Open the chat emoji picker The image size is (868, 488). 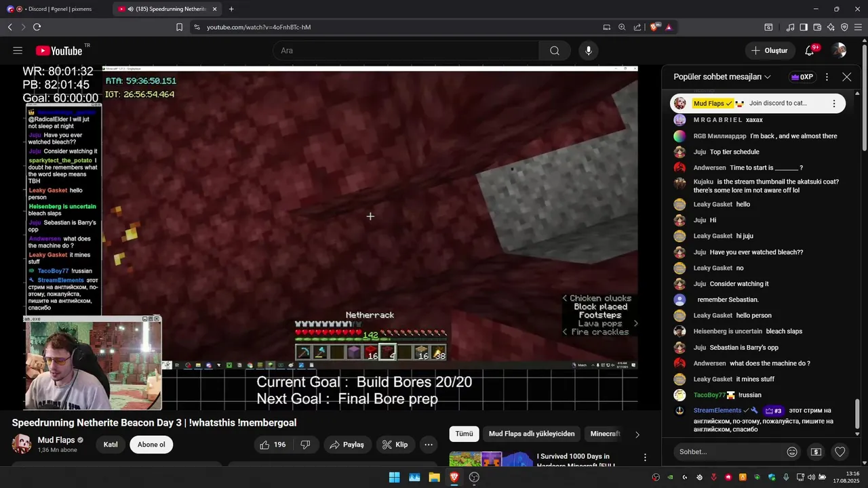click(792, 451)
